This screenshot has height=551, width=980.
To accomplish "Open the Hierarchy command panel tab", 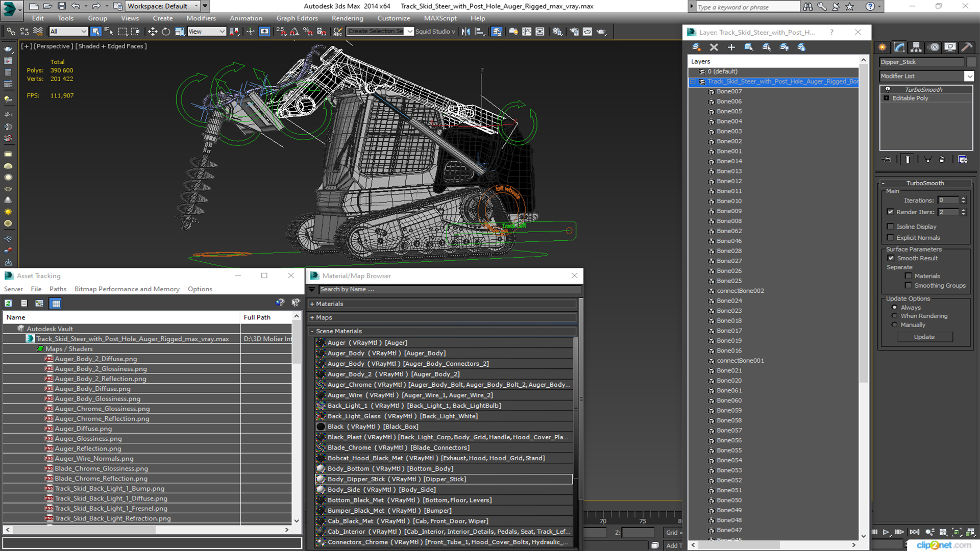I will click(916, 47).
